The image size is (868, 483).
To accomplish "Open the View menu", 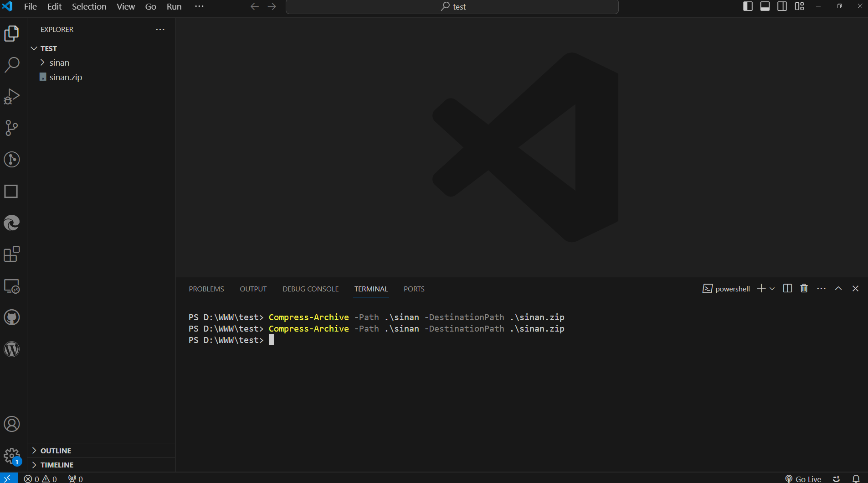I will coord(125,6).
